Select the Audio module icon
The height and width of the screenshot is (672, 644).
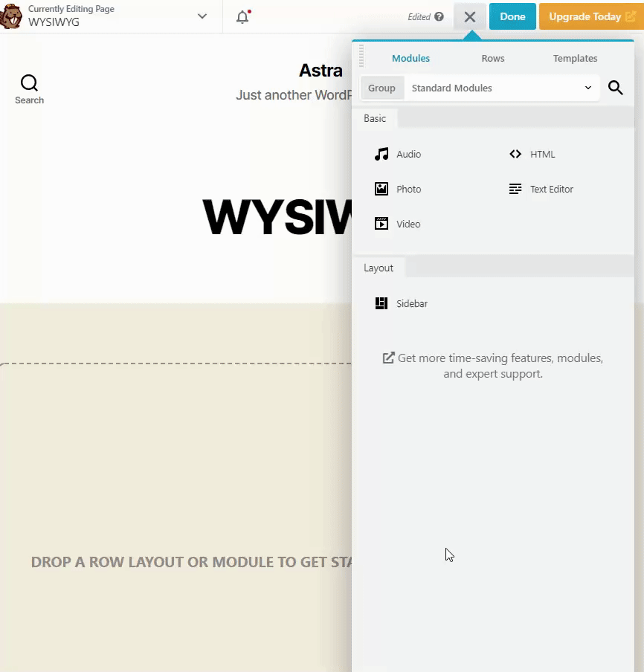pos(381,154)
